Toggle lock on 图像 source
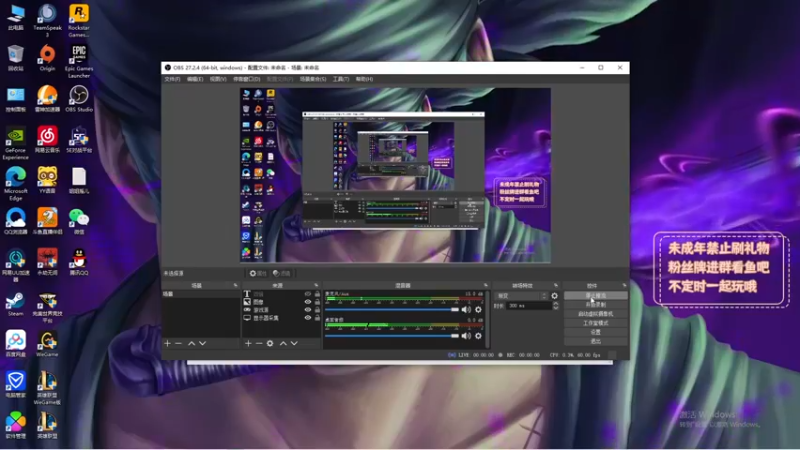The image size is (800, 450). [317, 302]
